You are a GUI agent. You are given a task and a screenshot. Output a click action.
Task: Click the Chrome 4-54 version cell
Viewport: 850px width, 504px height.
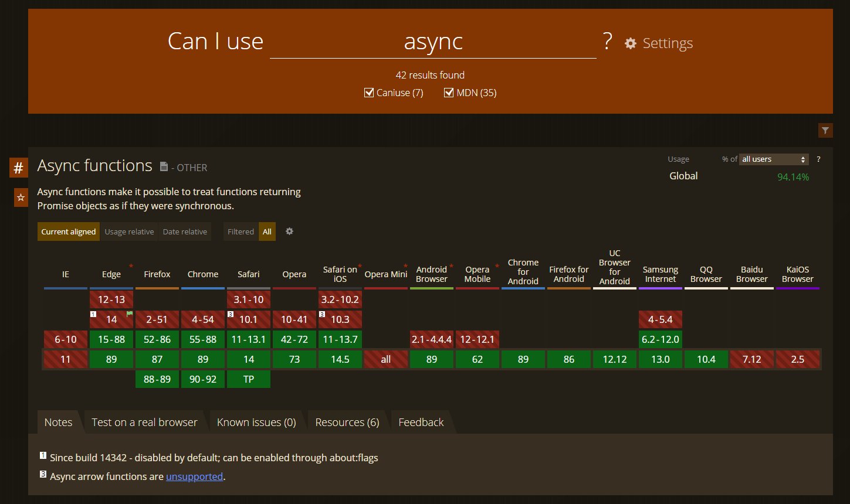[x=203, y=319]
